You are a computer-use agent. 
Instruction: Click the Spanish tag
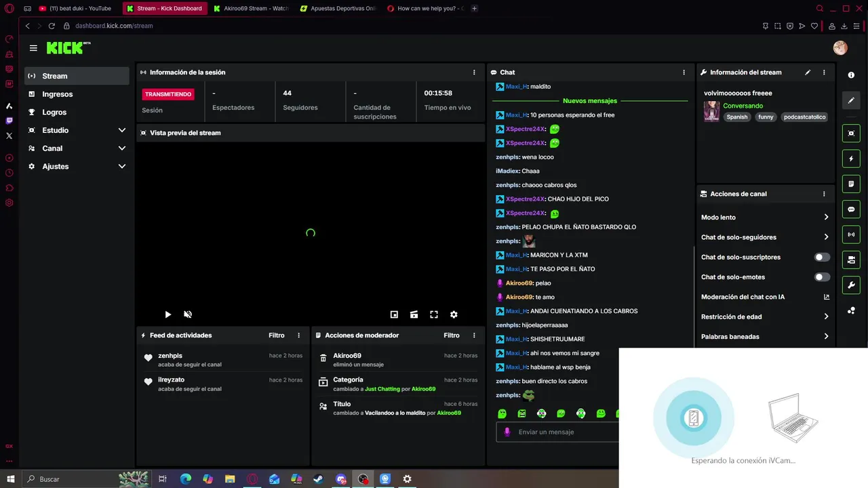tap(737, 117)
